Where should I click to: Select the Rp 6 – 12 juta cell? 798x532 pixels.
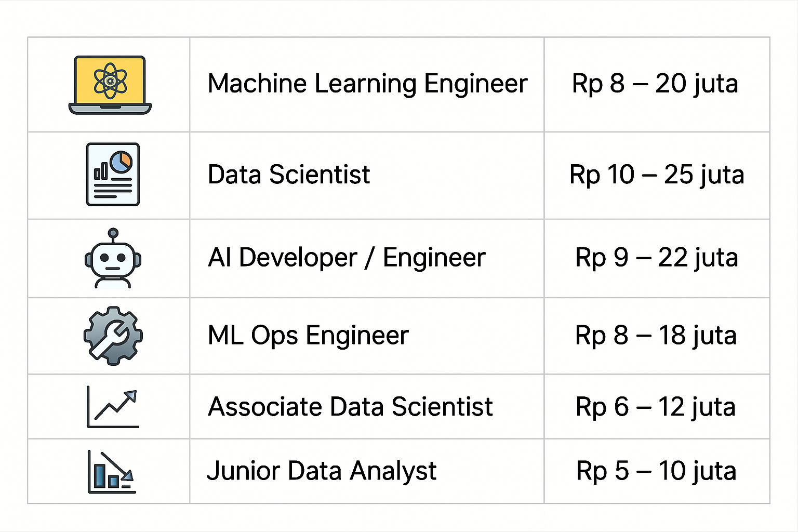(656, 407)
